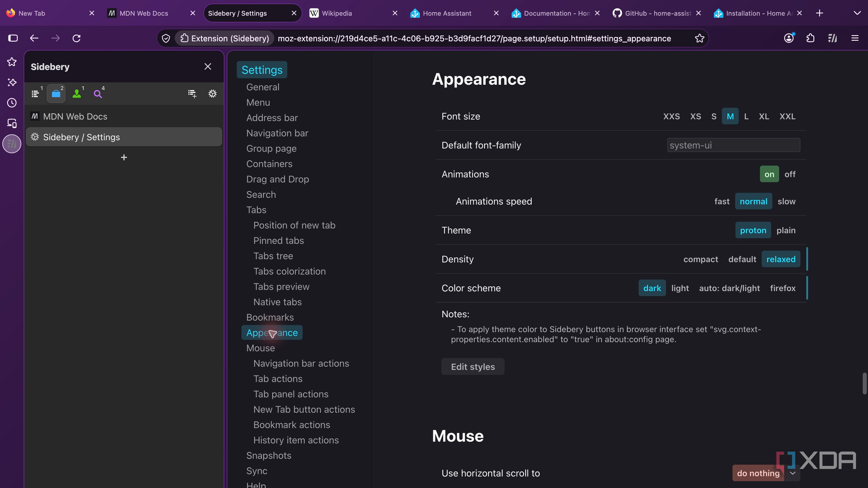Viewport: 868px width, 488px height.
Task: Open GitHub home-assistant browser tab
Action: pos(657,13)
